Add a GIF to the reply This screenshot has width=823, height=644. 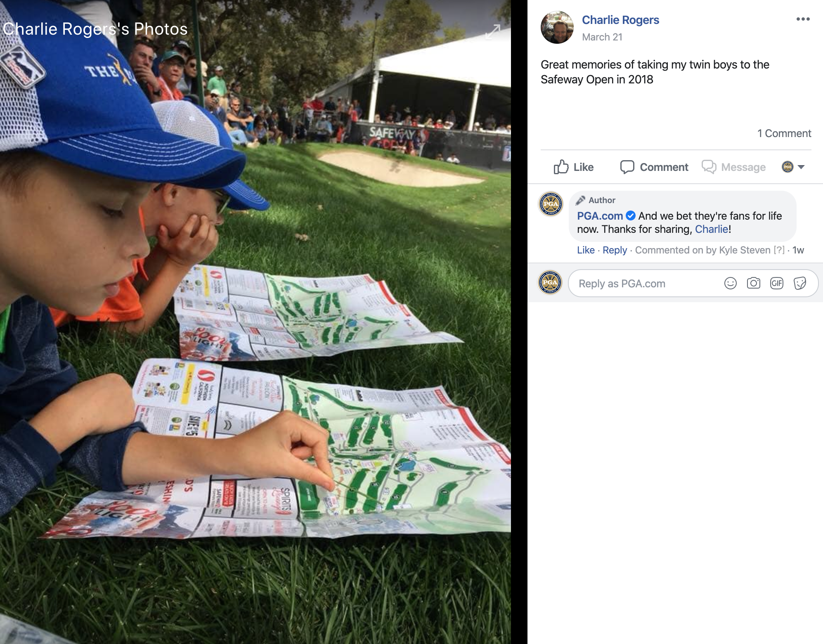(x=776, y=283)
